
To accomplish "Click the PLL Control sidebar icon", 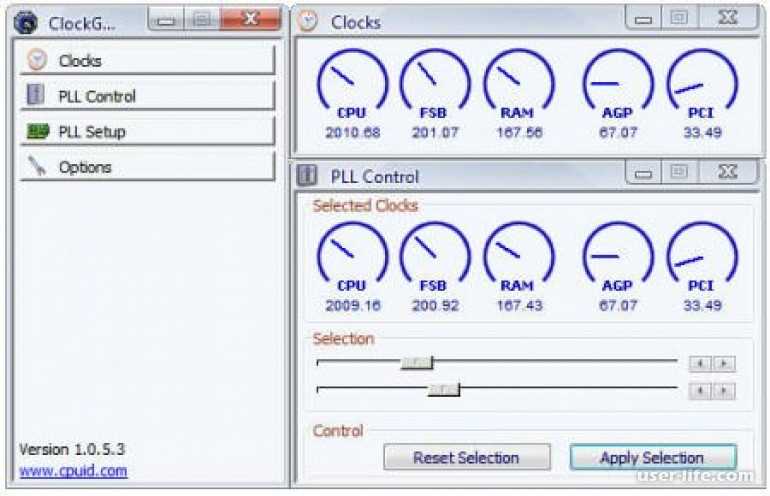I will click(35, 95).
